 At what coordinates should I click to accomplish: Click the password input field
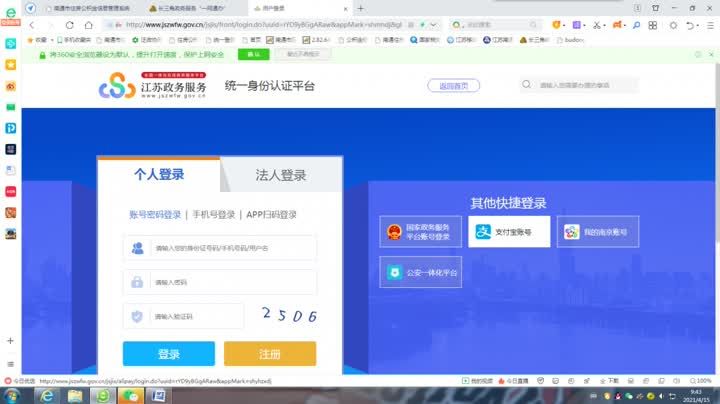point(220,282)
